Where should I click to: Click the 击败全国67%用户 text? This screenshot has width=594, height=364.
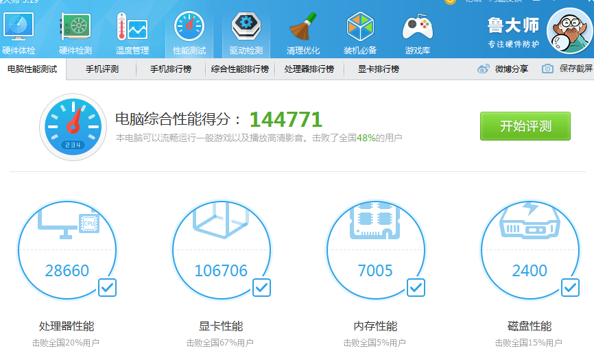[x=220, y=343]
